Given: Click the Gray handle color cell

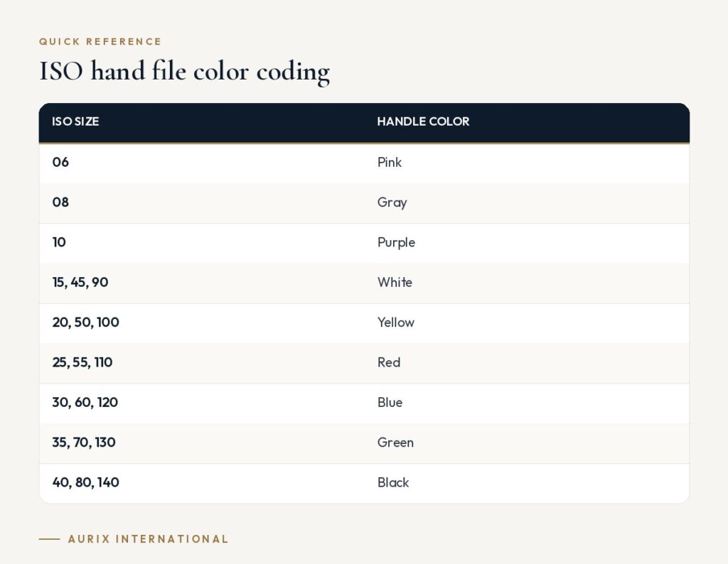Looking at the screenshot, I should [x=527, y=203].
